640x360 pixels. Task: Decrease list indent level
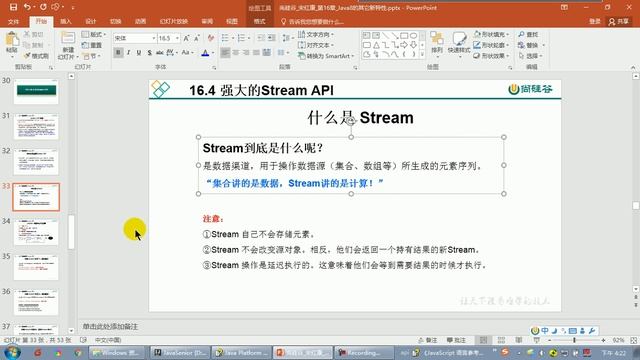pyautogui.click(x=261, y=38)
